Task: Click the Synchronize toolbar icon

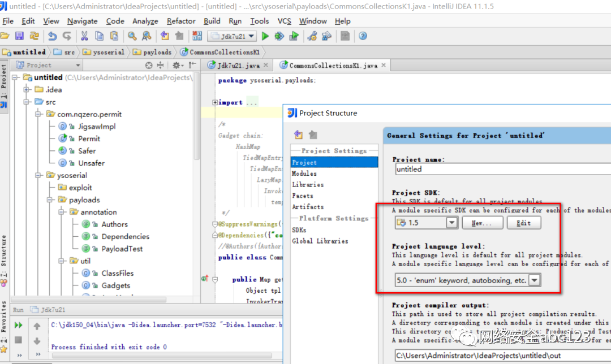Action: pos(35,36)
